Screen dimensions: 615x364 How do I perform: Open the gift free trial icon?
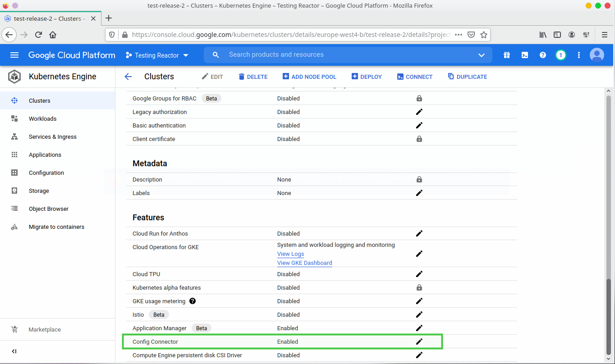(507, 55)
